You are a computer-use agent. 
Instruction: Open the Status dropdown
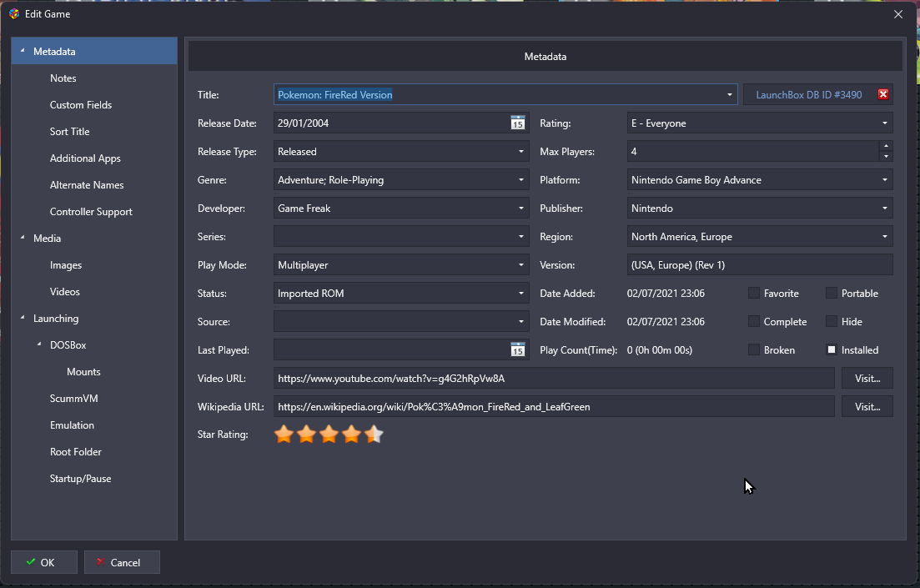[521, 293]
